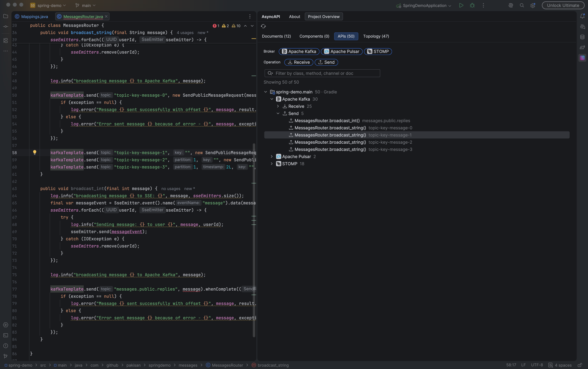Switch to the About tab

point(295,17)
